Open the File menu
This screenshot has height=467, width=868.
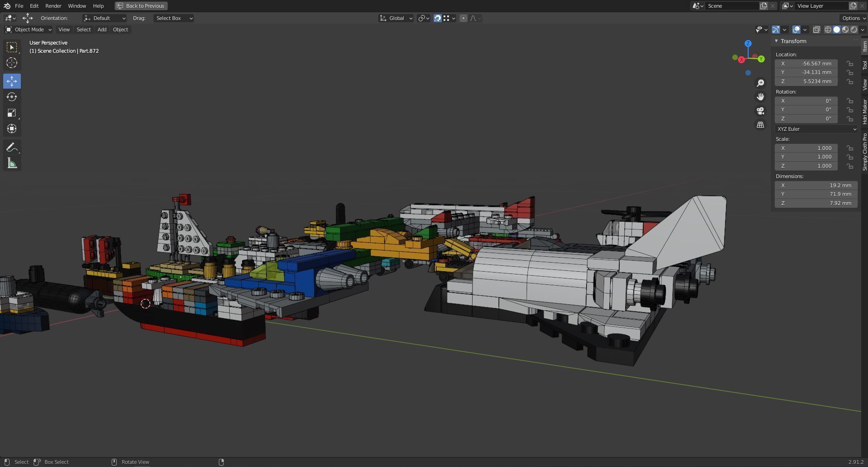[19, 6]
